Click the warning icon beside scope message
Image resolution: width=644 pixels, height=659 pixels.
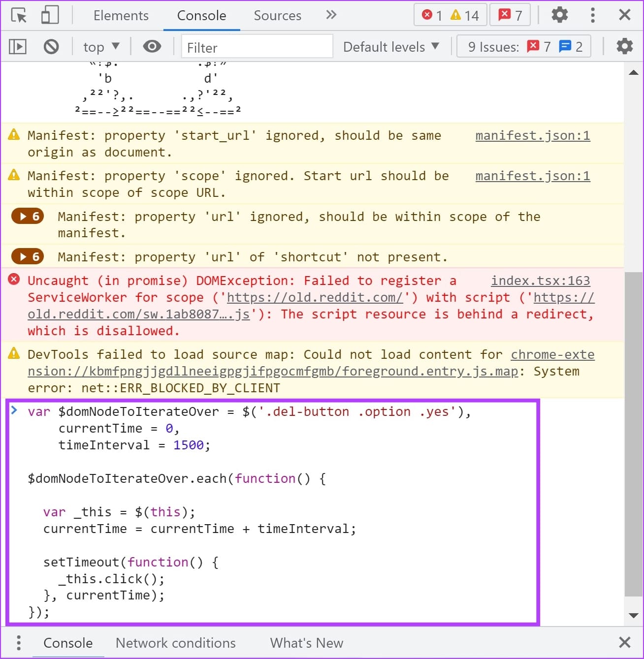(x=14, y=175)
